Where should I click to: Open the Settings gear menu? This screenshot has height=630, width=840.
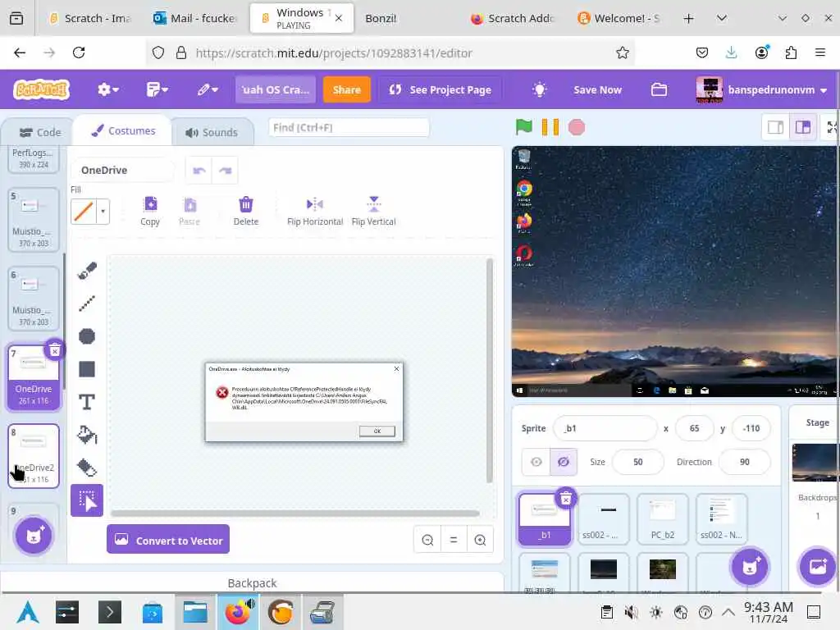(107, 89)
